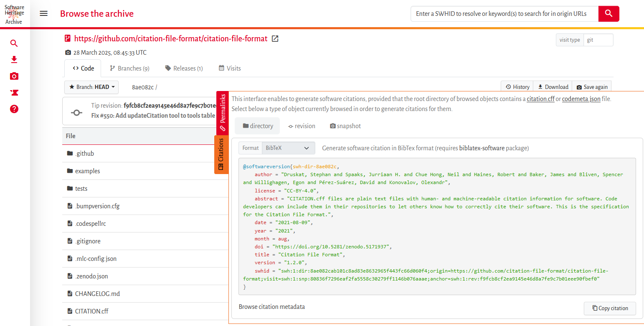The height and width of the screenshot is (326, 644).
Task: Open Browse citation metadata link
Action: (272, 307)
